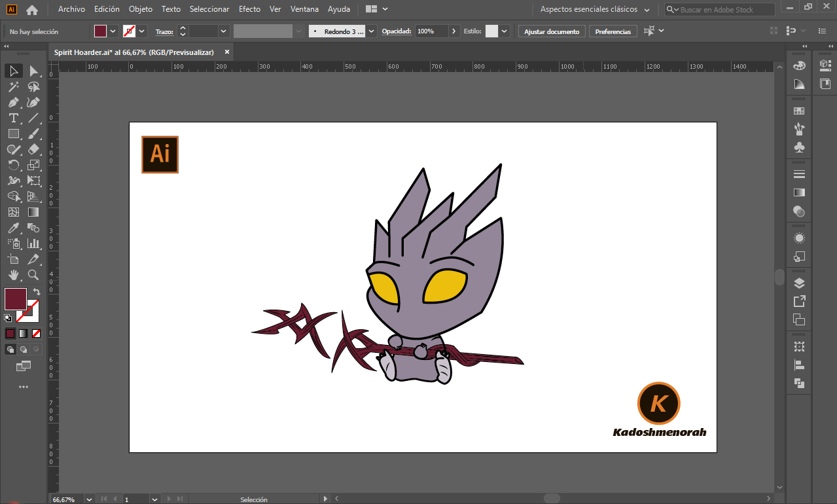Pick the Magic Wand tool
Screen dimensions: 837x504
click(13, 86)
